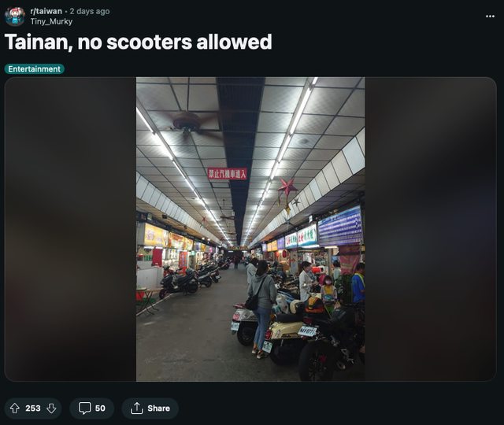
Task: Click the Share arrow icon
Action: (x=136, y=408)
